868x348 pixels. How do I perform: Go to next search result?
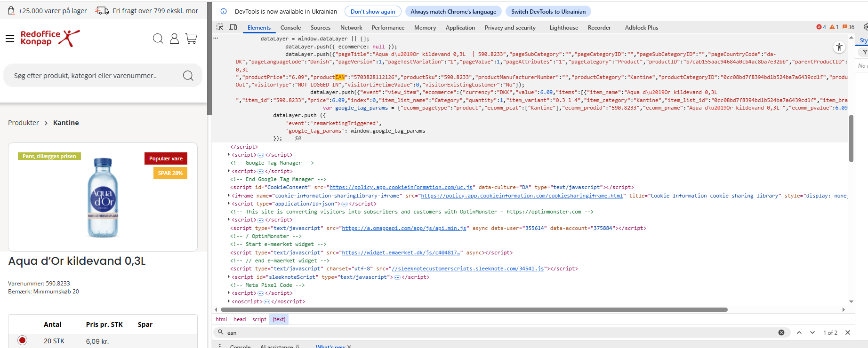[x=812, y=332]
